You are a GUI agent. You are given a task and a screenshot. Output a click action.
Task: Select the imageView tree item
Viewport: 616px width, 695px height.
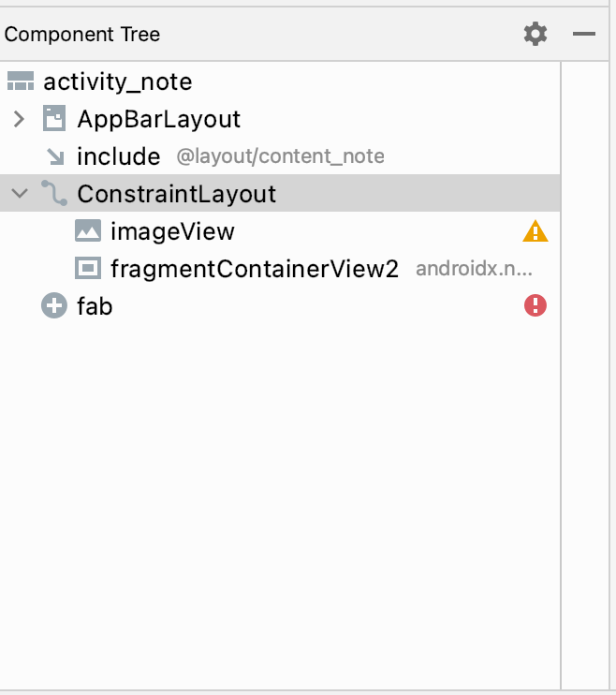(x=172, y=231)
